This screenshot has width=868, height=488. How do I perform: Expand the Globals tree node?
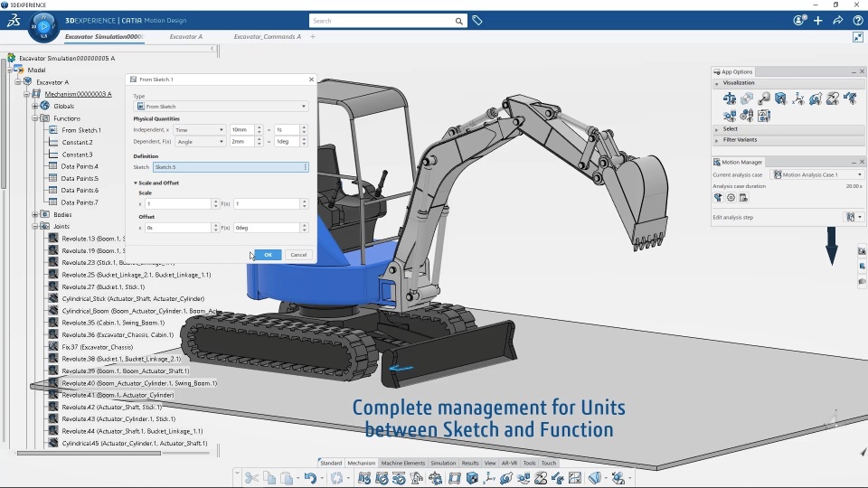click(35, 107)
